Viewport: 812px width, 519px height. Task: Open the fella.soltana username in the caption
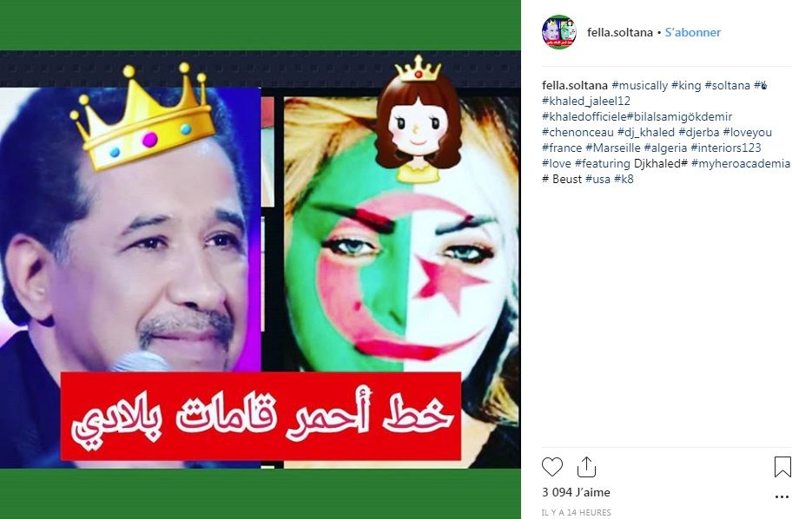point(575,85)
